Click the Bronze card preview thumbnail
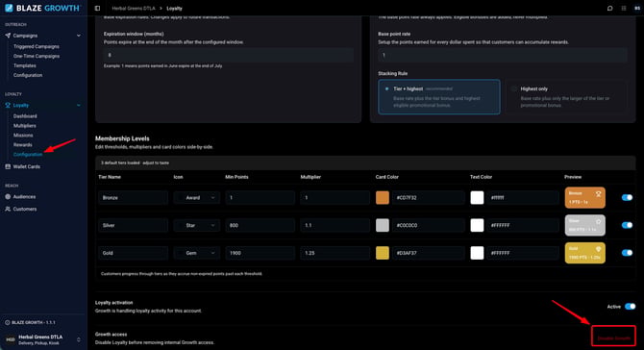 pos(584,197)
